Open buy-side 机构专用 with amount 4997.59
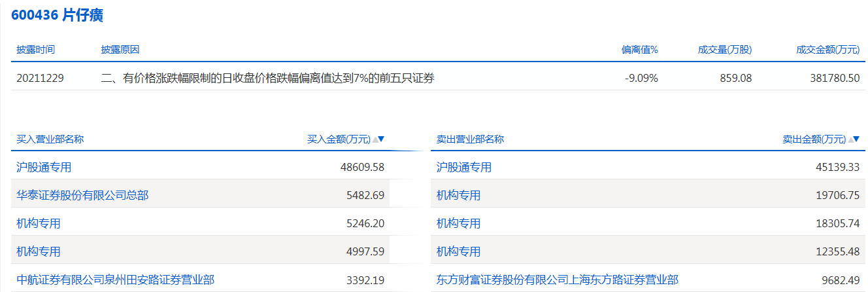This screenshot has height=292, width=868. tap(39, 251)
